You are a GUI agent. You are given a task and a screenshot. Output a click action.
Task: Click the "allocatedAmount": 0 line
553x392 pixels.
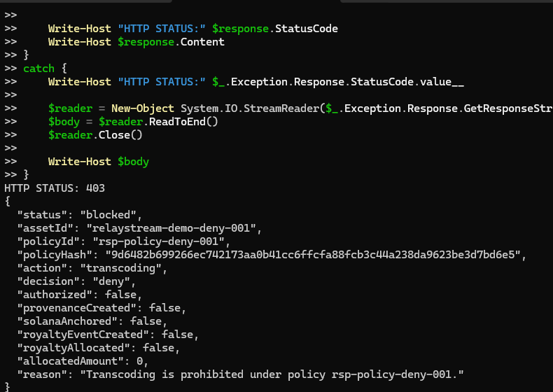point(83,361)
